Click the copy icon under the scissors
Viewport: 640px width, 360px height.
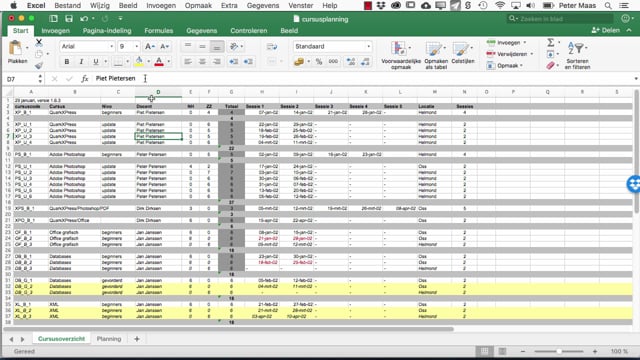coord(39,54)
